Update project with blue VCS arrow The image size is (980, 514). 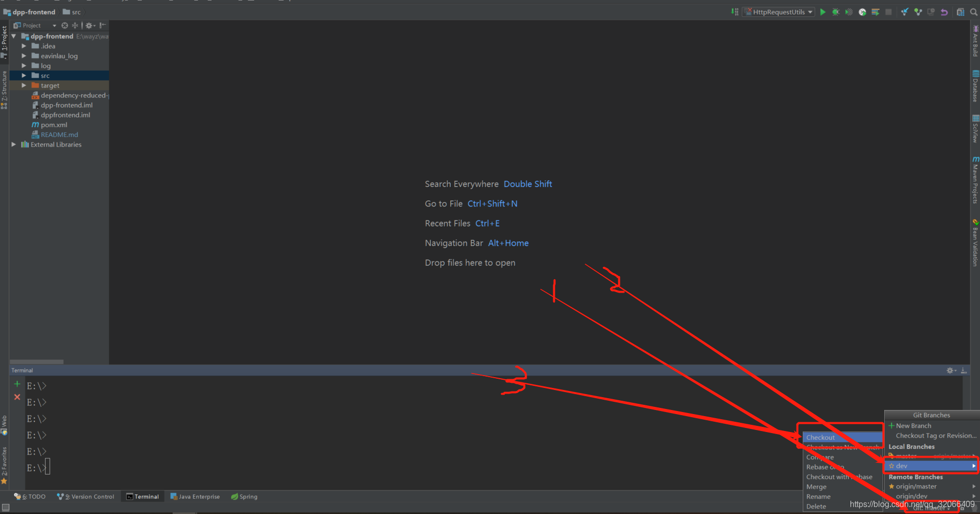(x=905, y=12)
